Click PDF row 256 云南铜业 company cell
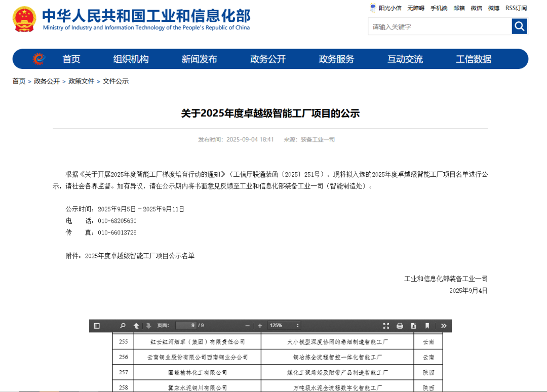 [x=198, y=357]
